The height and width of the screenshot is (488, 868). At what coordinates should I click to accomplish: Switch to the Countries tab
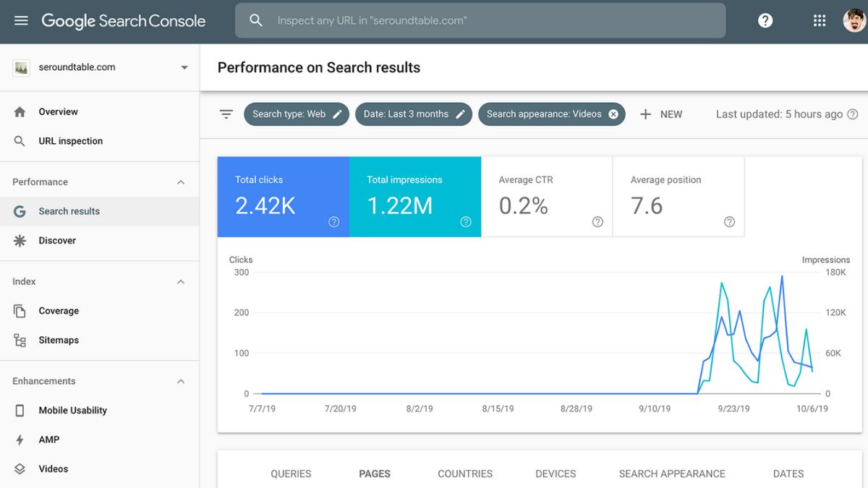(x=465, y=474)
